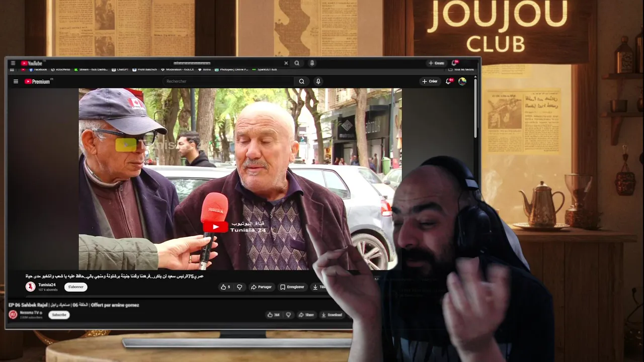
Task: Click the English Create button in top row
Action: pos(436,63)
